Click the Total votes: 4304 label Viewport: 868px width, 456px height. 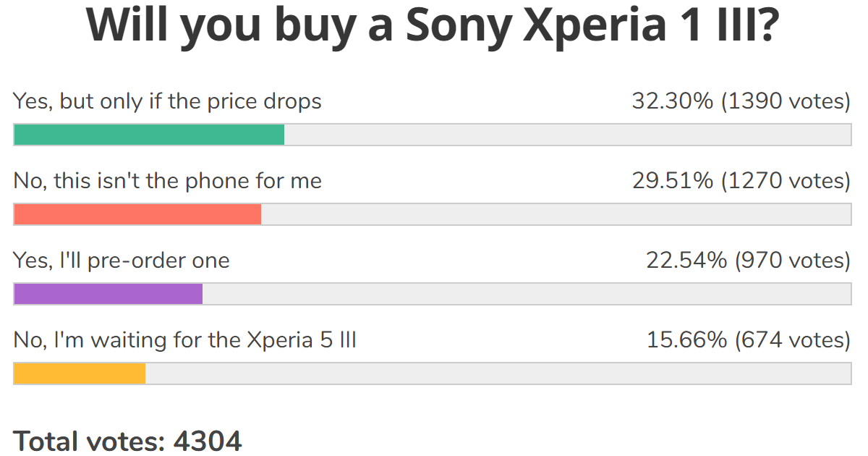128,440
